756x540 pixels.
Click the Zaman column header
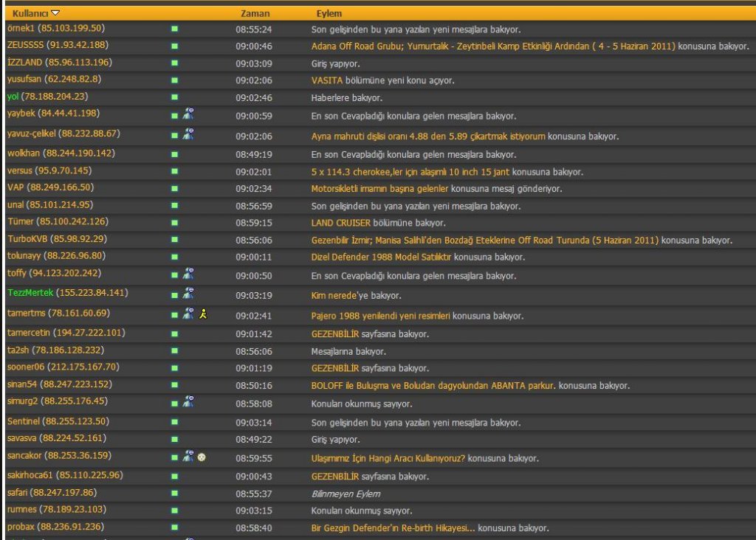pyautogui.click(x=255, y=13)
